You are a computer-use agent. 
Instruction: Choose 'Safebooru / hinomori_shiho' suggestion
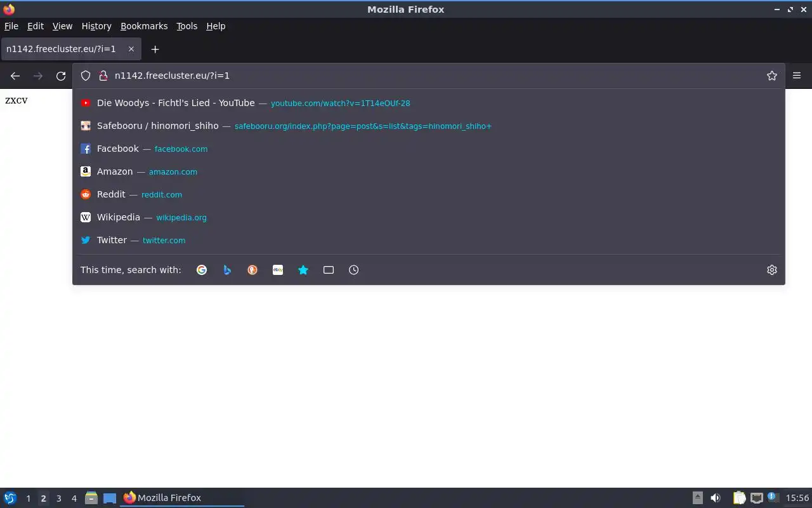tap(429, 126)
